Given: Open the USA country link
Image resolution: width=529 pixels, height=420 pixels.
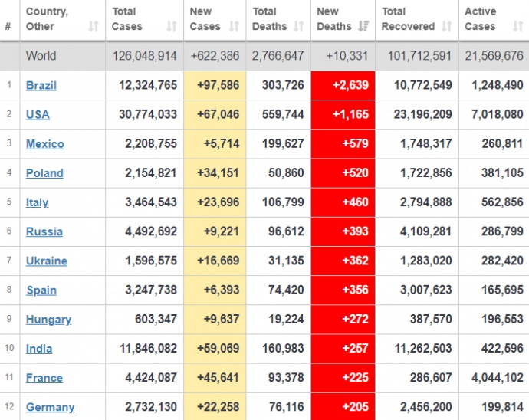Looking at the screenshot, I should [x=38, y=114].
